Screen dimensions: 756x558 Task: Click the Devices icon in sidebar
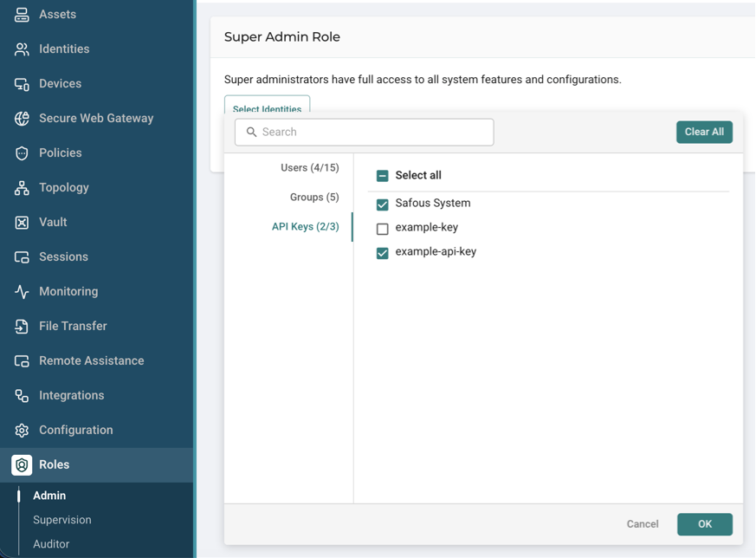pyautogui.click(x=22, y=84)
